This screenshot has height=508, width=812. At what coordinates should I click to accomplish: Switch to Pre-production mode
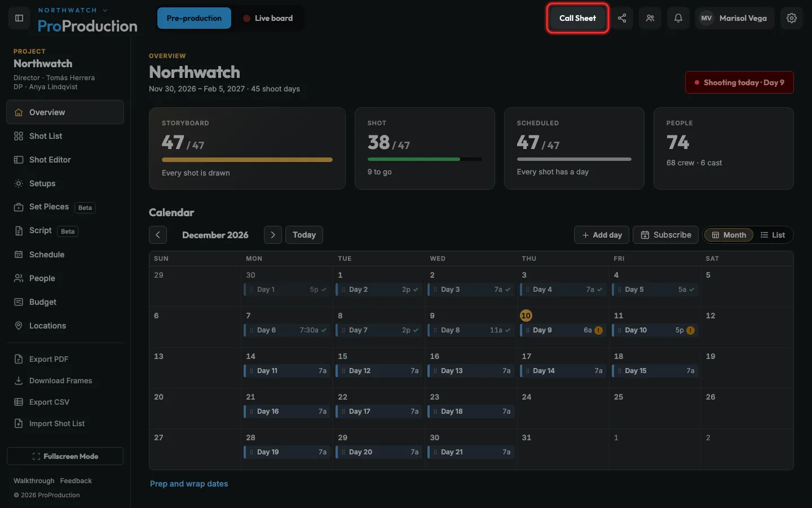click(194, 18)
